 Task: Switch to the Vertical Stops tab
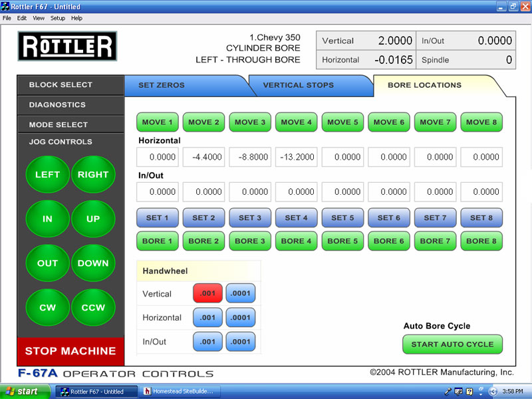click(299, 86)
